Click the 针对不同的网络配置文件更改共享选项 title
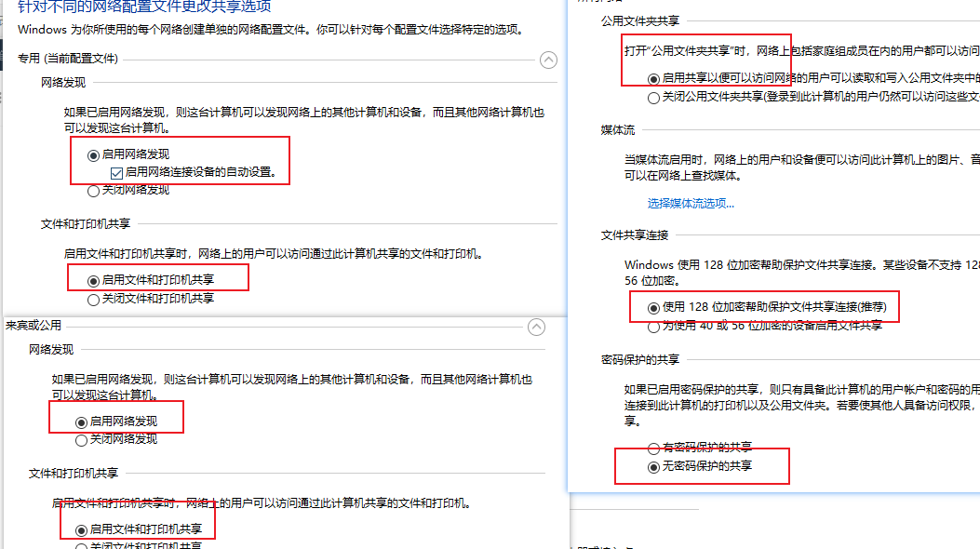980x549 pixels. point(144,7)
